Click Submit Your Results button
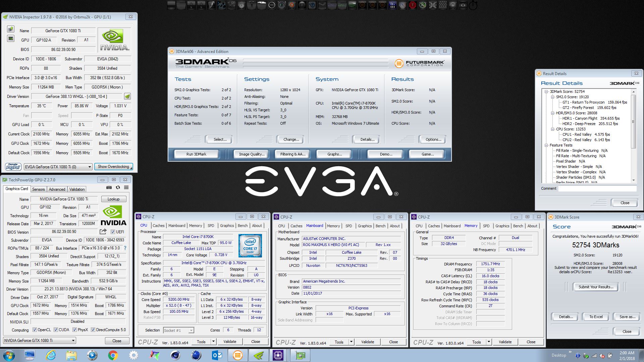Image resolution: width=644 pixels, height=362 pixels. click(x=596, y=287)
